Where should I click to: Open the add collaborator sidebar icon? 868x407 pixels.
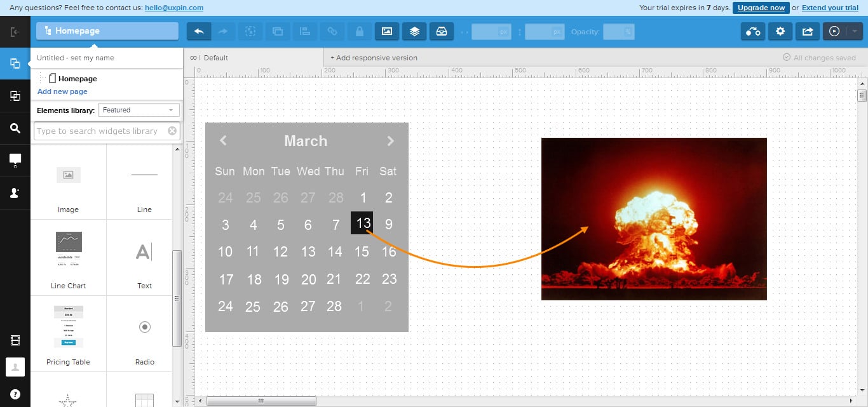point(15,193)
